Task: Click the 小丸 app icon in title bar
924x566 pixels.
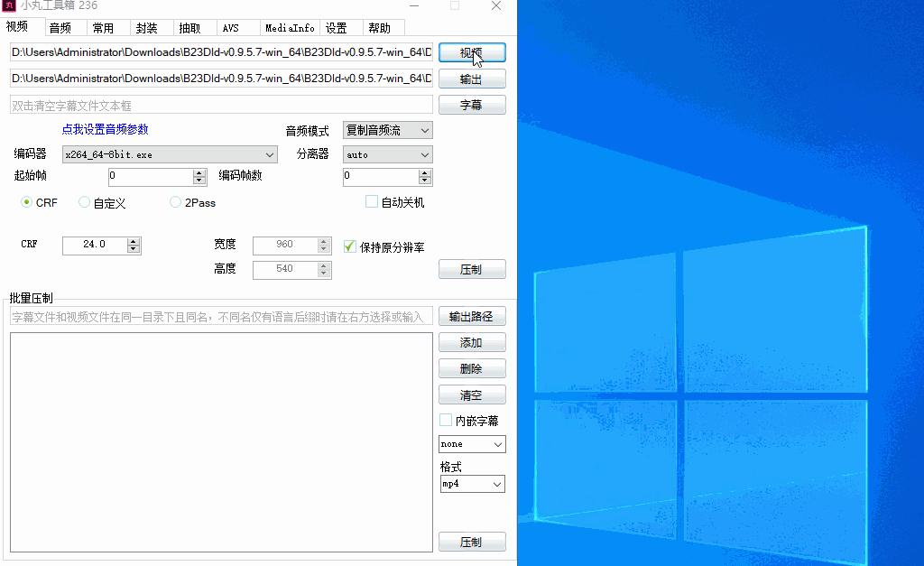Action: coord(9,5)
